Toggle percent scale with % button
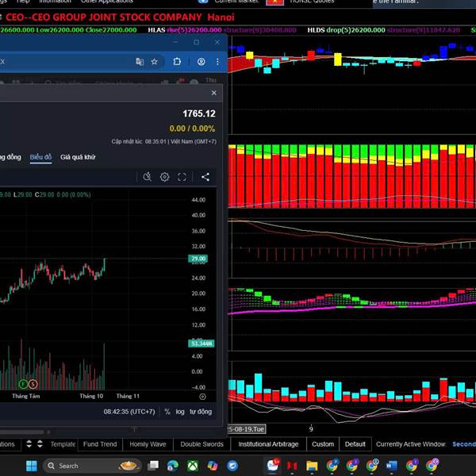Viewport: 476px width, 476px height. [167, 412]
